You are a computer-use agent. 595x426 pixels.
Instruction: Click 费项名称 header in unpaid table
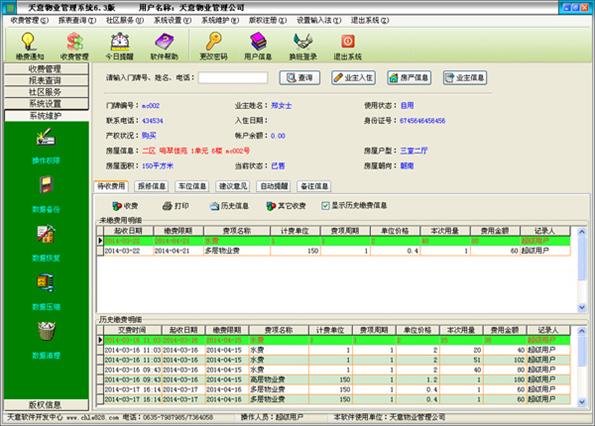click(237, 231)
